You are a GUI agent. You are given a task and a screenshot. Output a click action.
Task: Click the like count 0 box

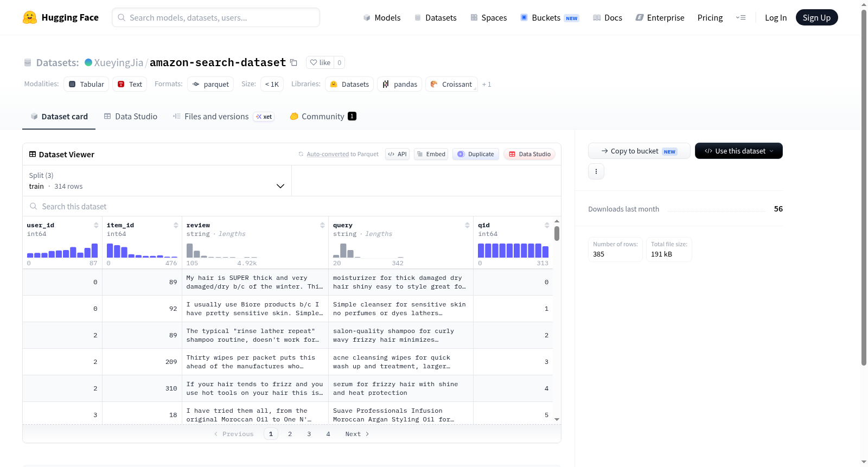340,62
